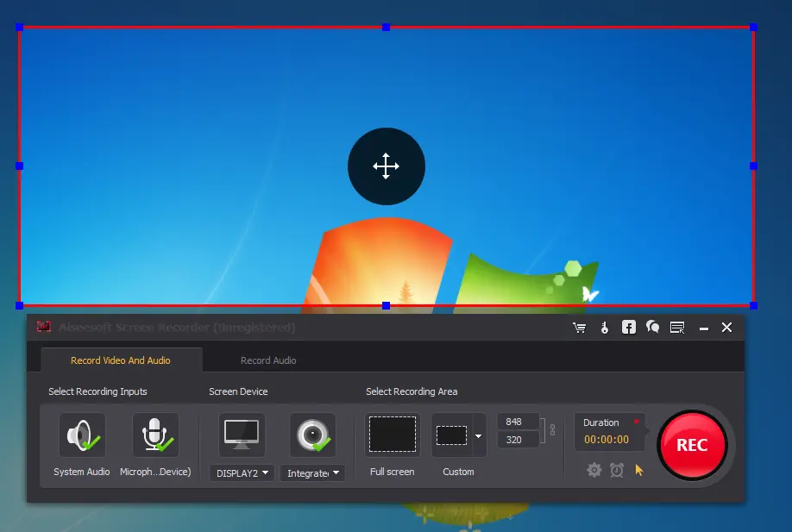
Task: Open settings with the gear icon
Action: click(x=594, y=470)
